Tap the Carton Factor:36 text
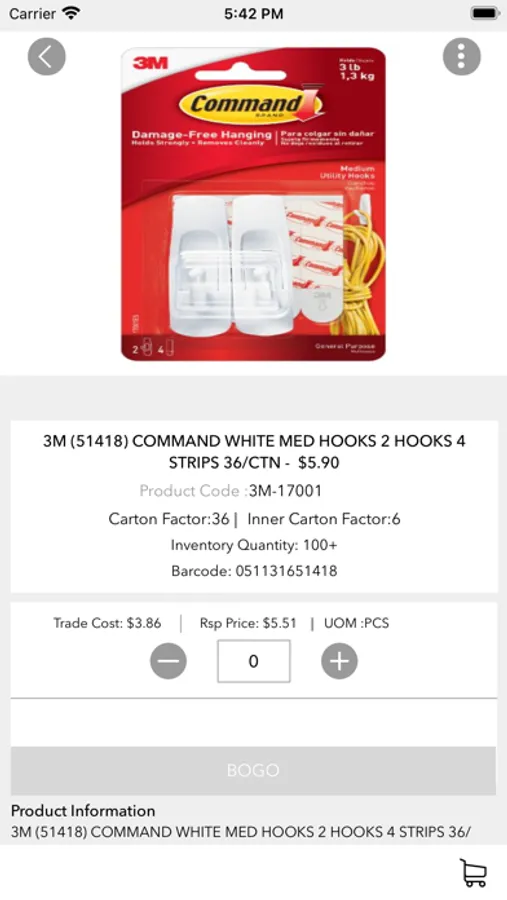The height and width of the screenshot is (900, 507). [x=169, y=519]
